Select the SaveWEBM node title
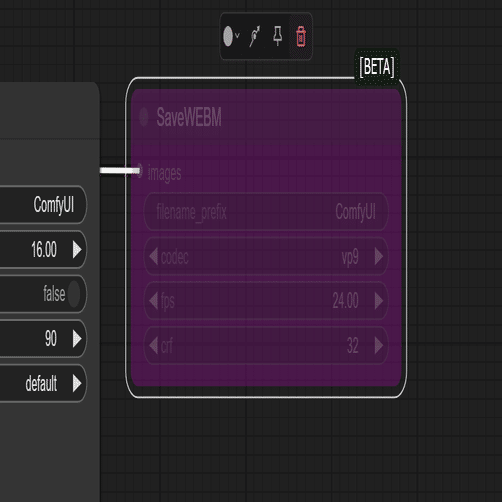 click(x=189, y=117)
